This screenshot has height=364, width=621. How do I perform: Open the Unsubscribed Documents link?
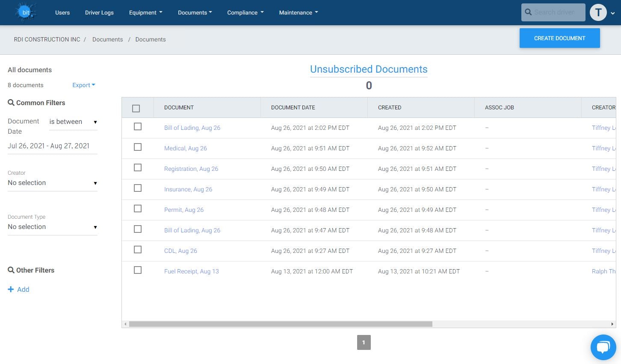coord(369,69)
